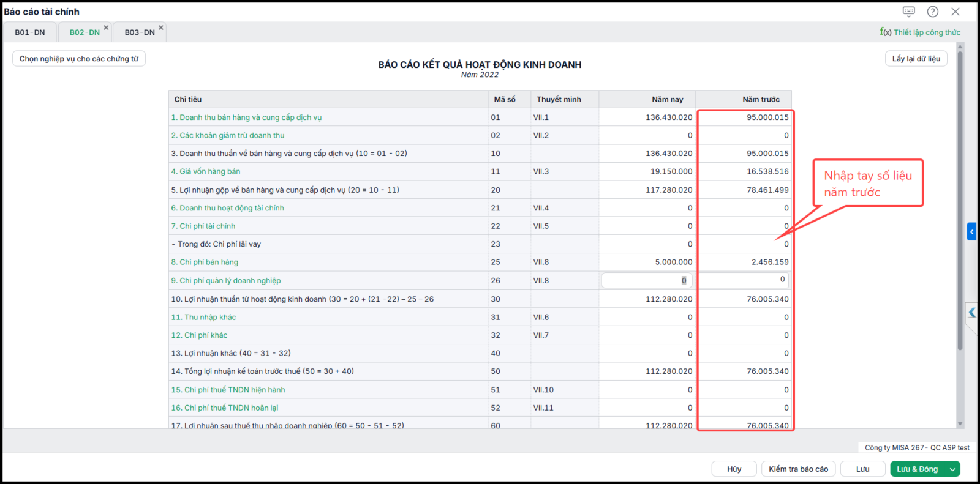Open link 6. Doanh thu hoạt động tài chính

[x=228, y=208]
